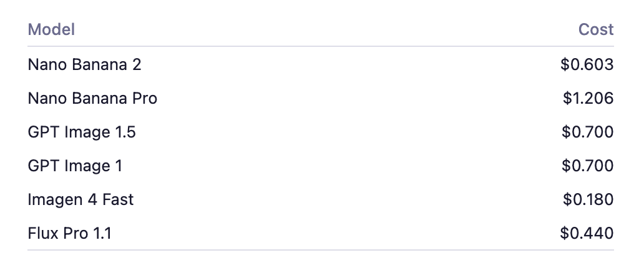Select the Nano Banana Pro model name
This screenshot has width=644, height=260.
point(92,98)
